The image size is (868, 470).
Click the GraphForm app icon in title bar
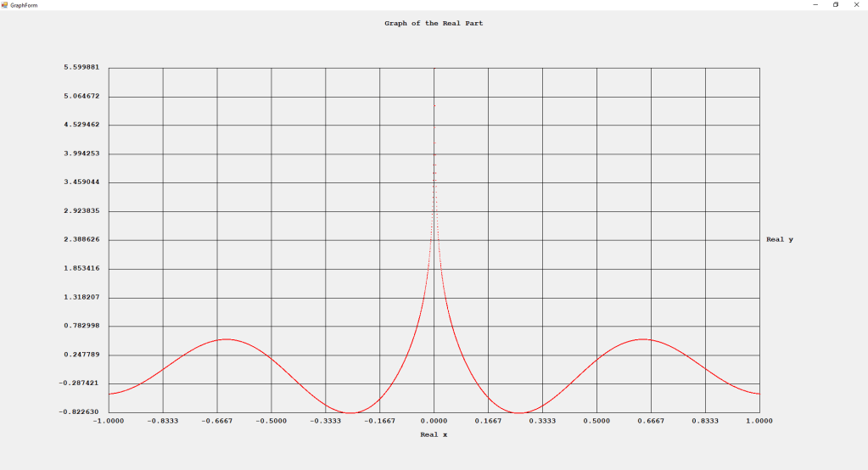coord(5,4)
